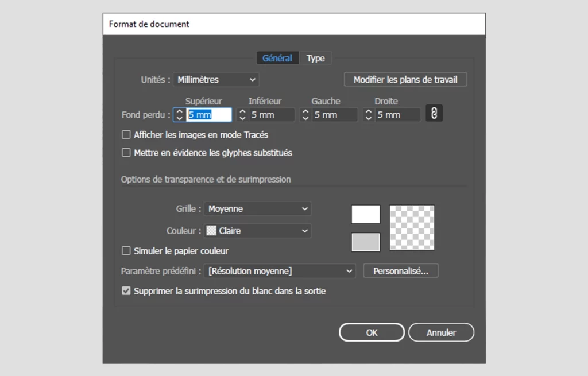Image resolution: width=588 pixels, height=376 pixels.
Task: Click the Gauche bleed value field
Action: pos(335,115)
